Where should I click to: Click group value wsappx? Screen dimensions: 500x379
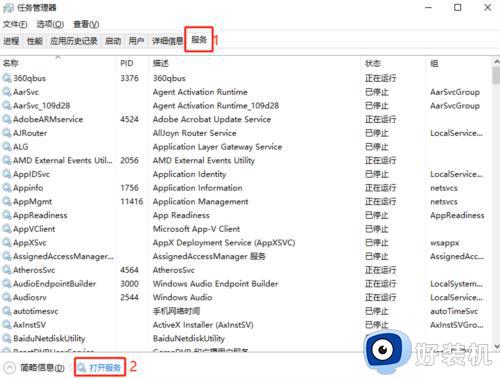(445, 243)
